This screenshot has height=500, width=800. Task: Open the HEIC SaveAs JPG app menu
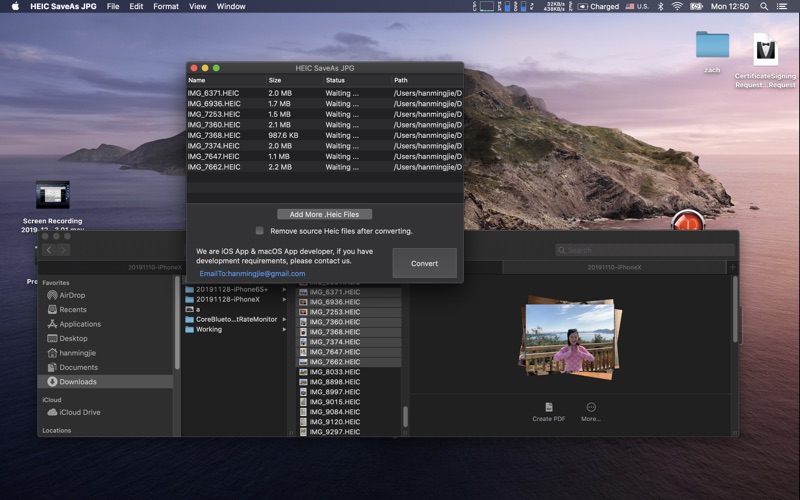(x=63, y=6)
